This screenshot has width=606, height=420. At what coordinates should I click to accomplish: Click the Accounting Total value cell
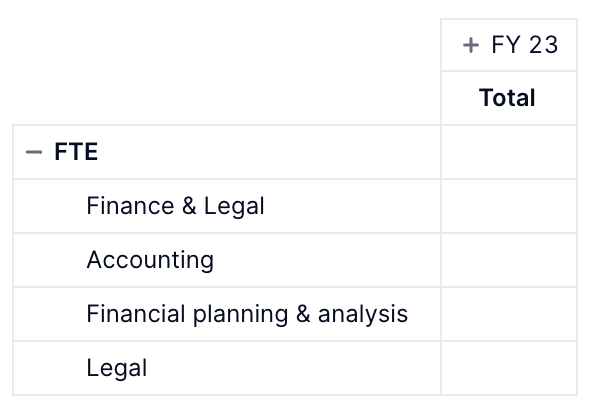(x=509, y=260)
